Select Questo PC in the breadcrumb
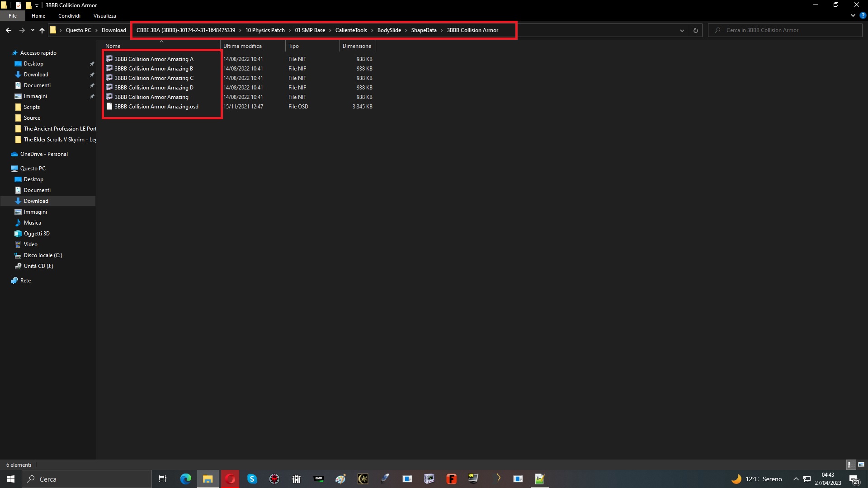 click(79, 30)
